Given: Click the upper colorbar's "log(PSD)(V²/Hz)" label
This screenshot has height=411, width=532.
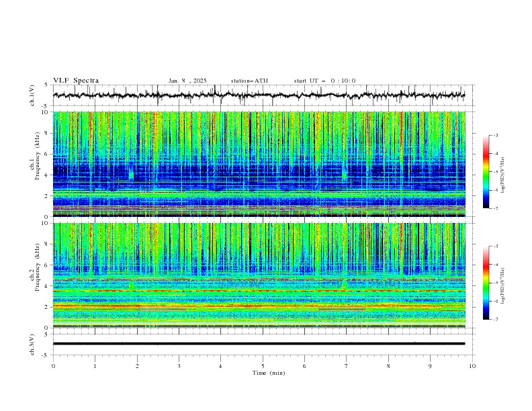Looking at the screenshot, I should (x=503, y=175).
